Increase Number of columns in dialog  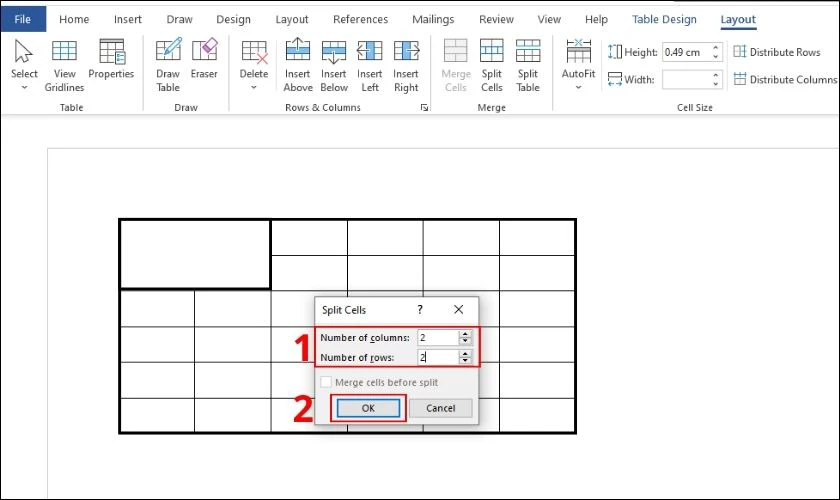(466, 334)
